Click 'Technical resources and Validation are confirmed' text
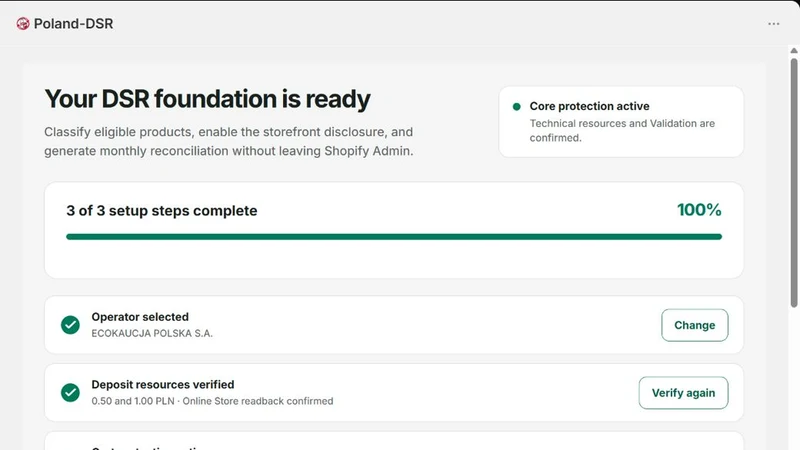Screen dimensions: 800x450 click(x=622, y=131)
